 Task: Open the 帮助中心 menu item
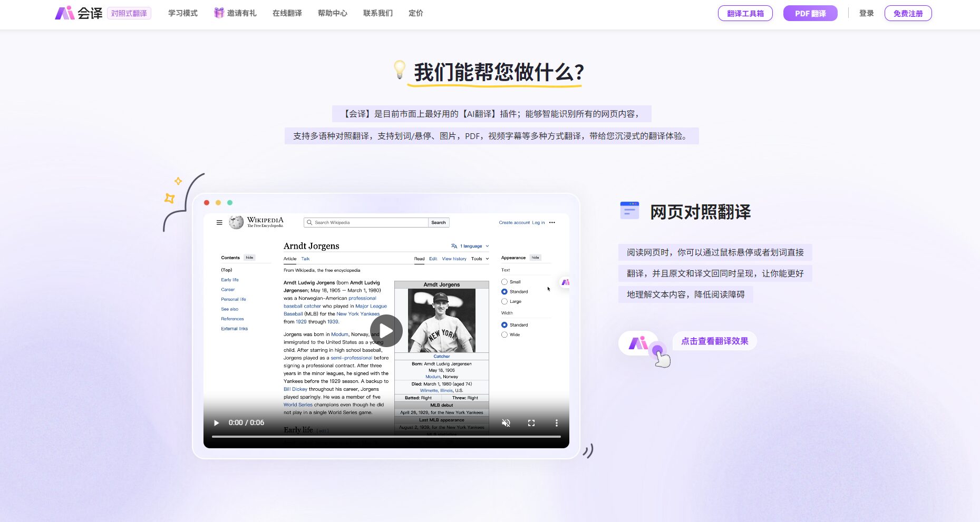click(332, 13)
